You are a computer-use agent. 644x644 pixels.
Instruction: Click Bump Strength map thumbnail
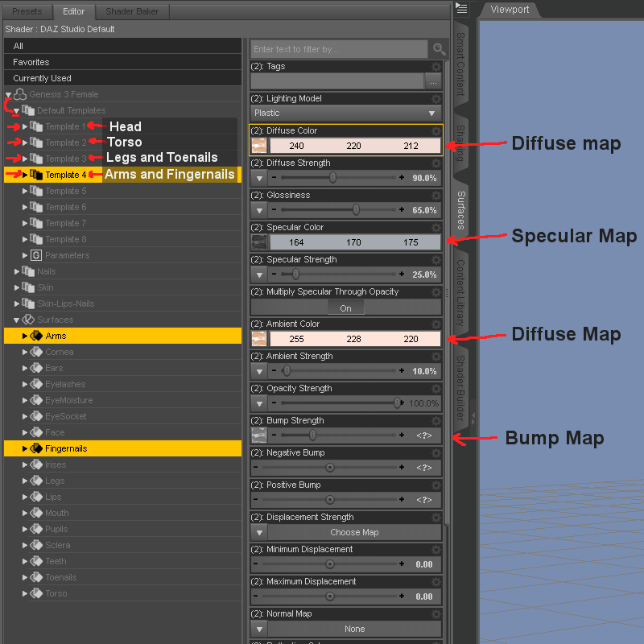point(259,436)
